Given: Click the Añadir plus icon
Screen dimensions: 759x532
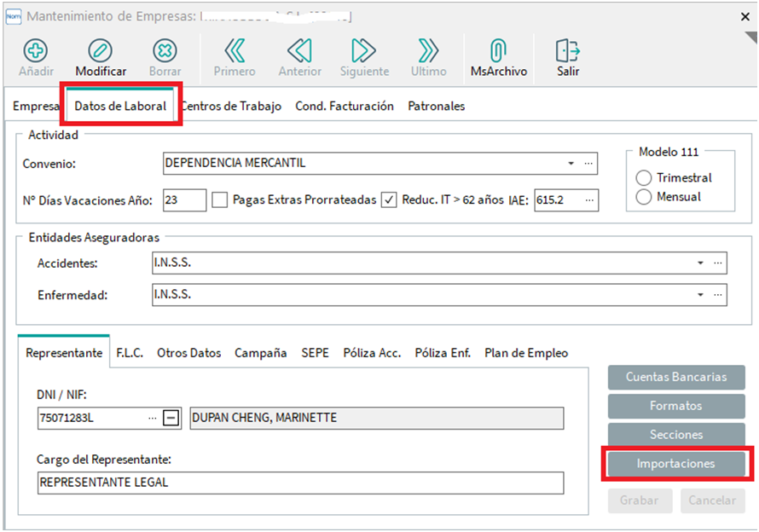Looking at the screenshot, I should point(34,50).
